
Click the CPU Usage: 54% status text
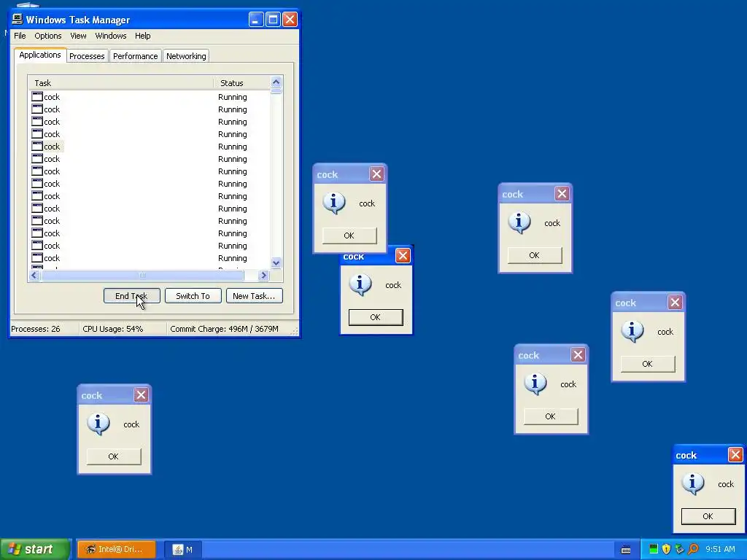(113, 329)
